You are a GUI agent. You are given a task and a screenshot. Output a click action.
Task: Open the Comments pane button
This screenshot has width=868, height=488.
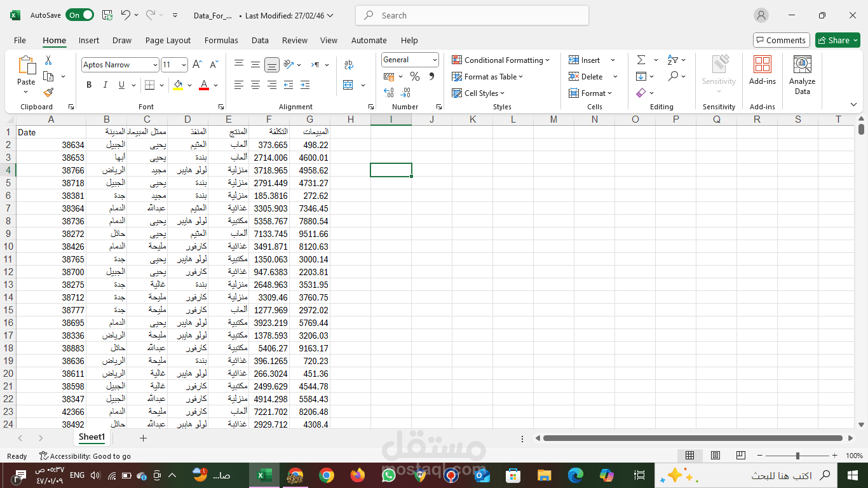[782, 40]
